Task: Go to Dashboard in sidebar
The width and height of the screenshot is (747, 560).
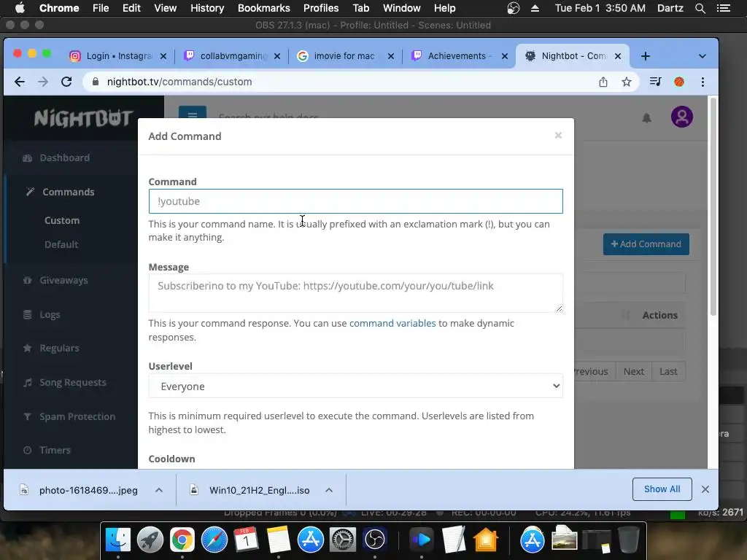Action: coord(64,157)
